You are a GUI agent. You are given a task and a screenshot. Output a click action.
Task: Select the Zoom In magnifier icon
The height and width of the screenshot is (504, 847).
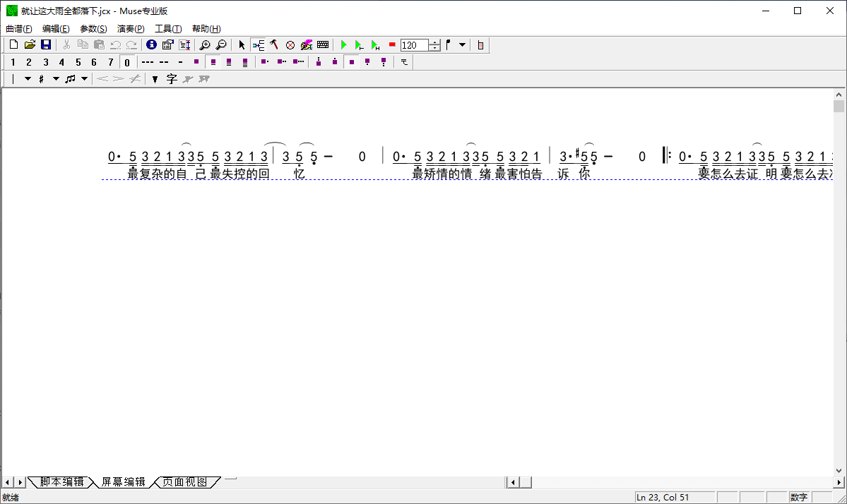click(x=206, y=44)
